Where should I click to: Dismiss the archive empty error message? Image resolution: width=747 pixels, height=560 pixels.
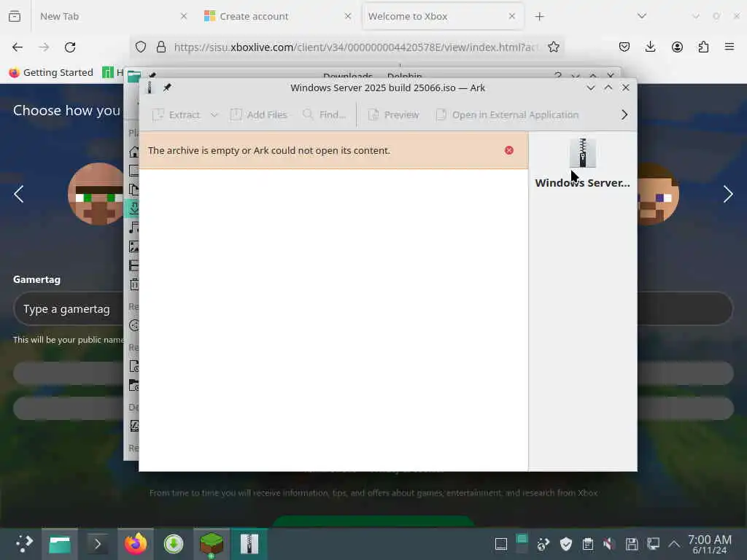pos(508,150)
